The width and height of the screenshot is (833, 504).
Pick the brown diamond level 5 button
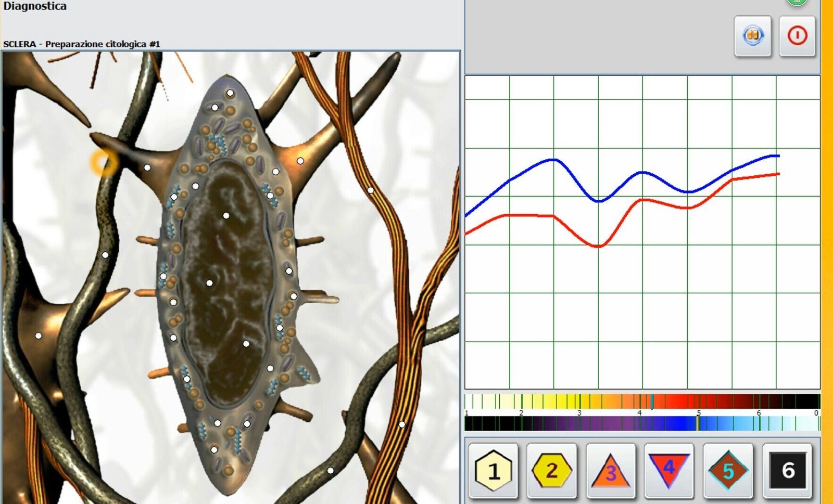[x=728, y=471]
